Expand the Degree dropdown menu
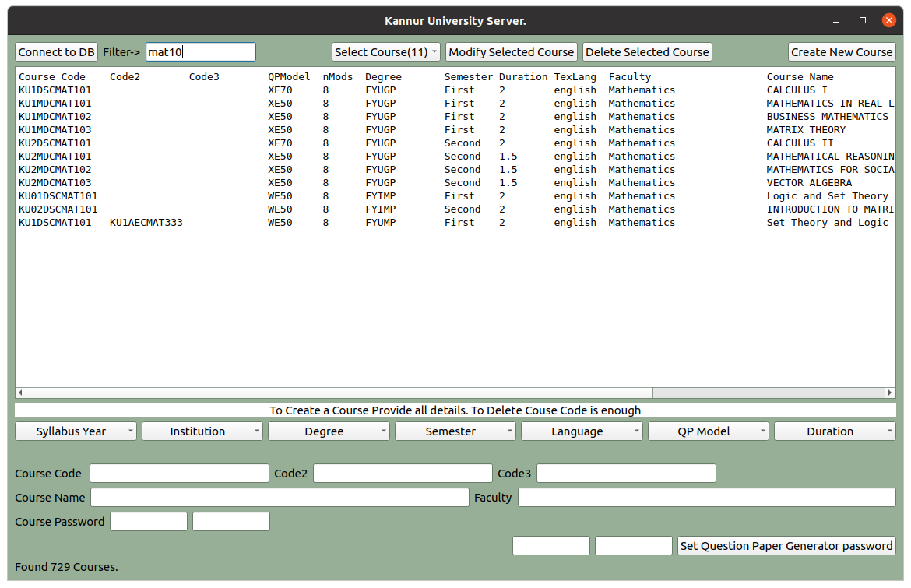 click(329, 431)
